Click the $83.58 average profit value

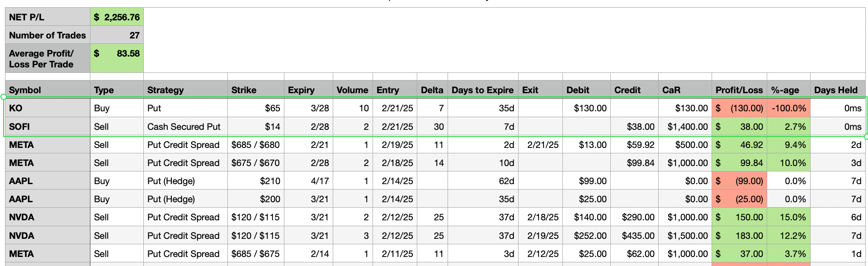[117, 58]
